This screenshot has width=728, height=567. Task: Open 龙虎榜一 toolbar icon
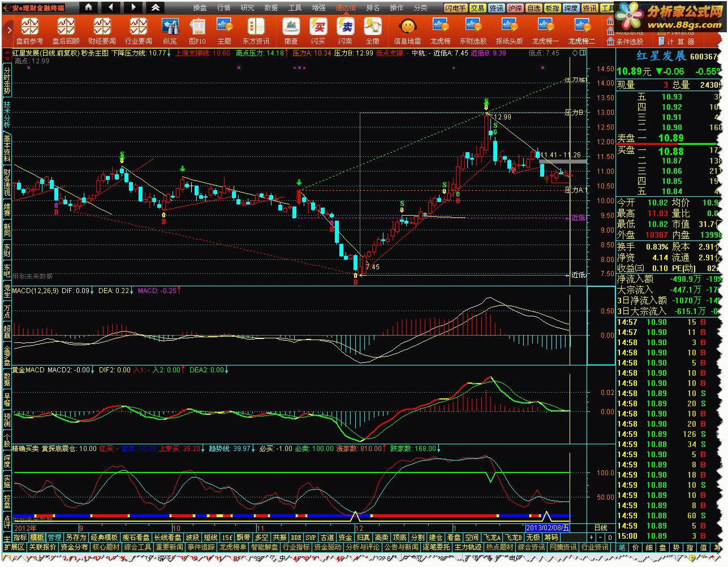545,31
